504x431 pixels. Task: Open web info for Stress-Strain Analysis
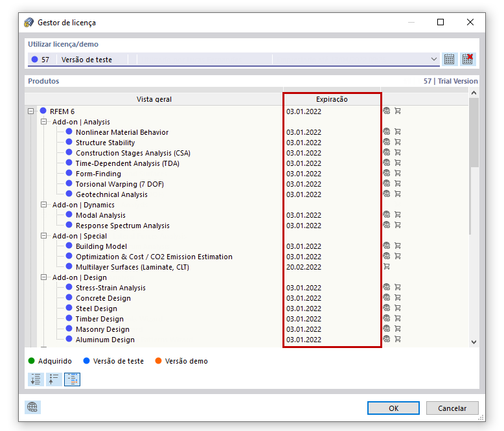[386, 287]
